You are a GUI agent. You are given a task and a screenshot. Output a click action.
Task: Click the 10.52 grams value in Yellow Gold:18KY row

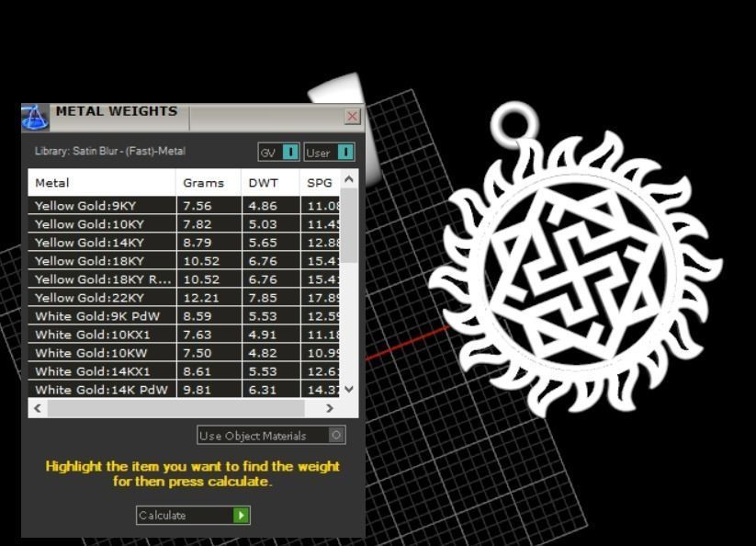pos(201,261)
